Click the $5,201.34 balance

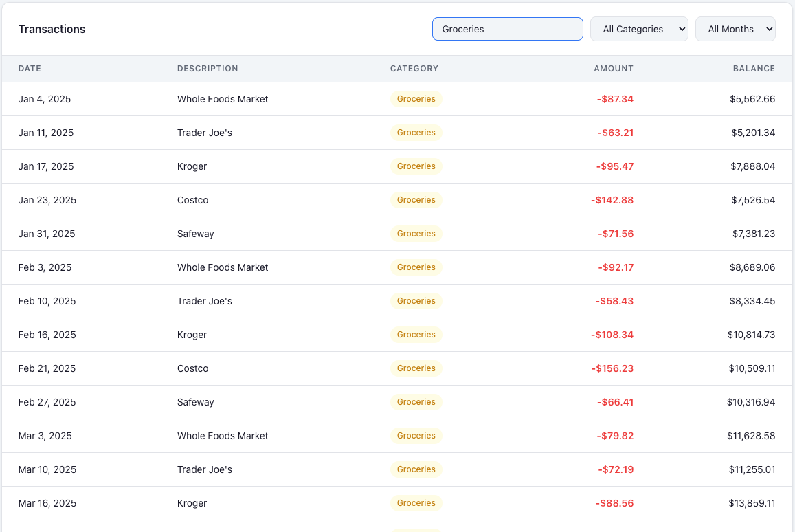[753, 133]
